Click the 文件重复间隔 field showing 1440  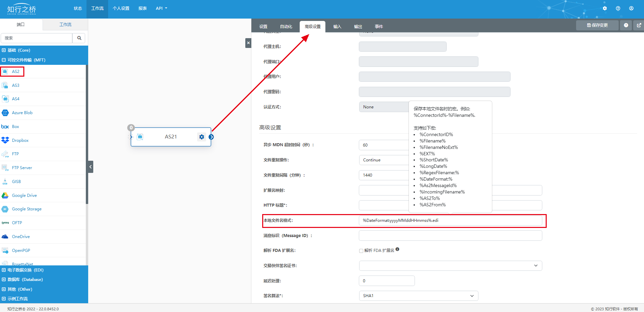click(384, 175)
